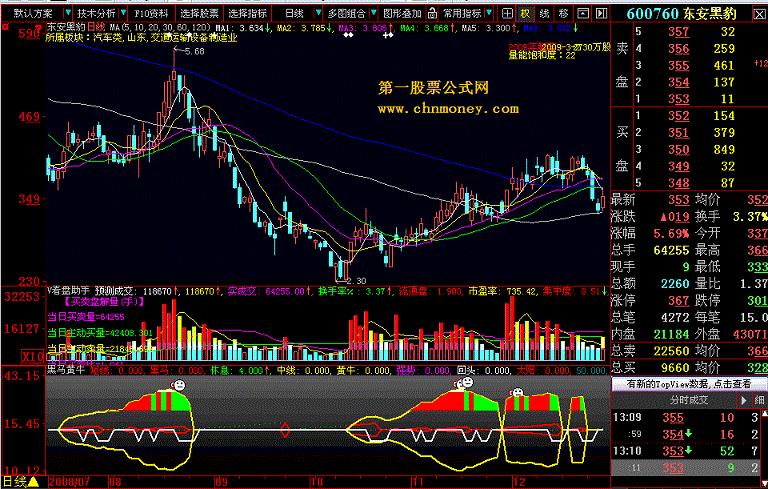Click 总手 value 64255
Viewport: 768px width, 489px height.
672,250
